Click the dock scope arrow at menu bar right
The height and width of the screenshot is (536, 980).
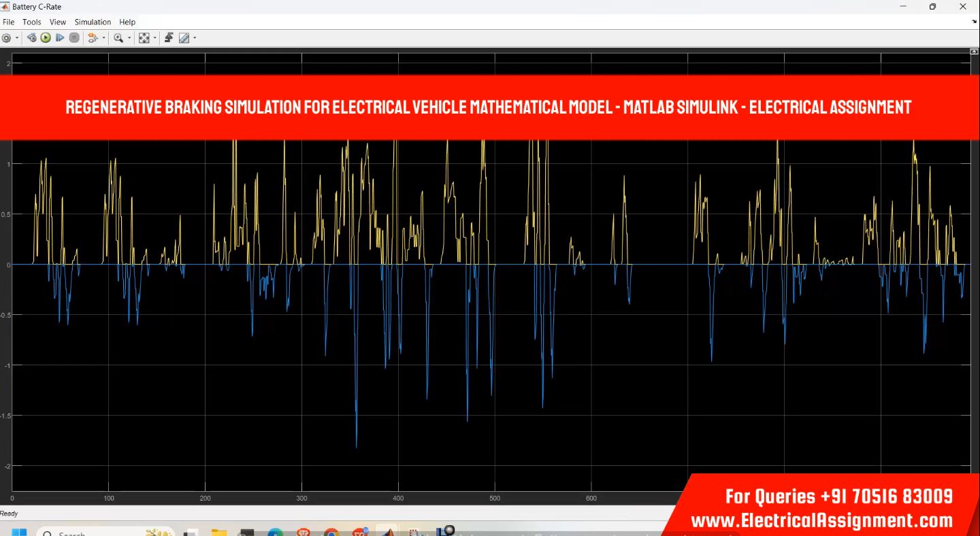pyautogui.click(x=974, y=22)
